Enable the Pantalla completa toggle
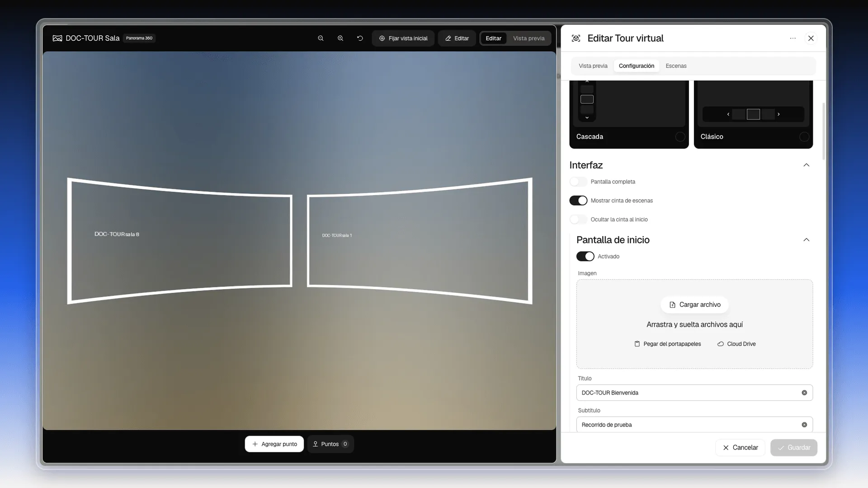Viewport: 868px width, 488px height. point(578,182)
